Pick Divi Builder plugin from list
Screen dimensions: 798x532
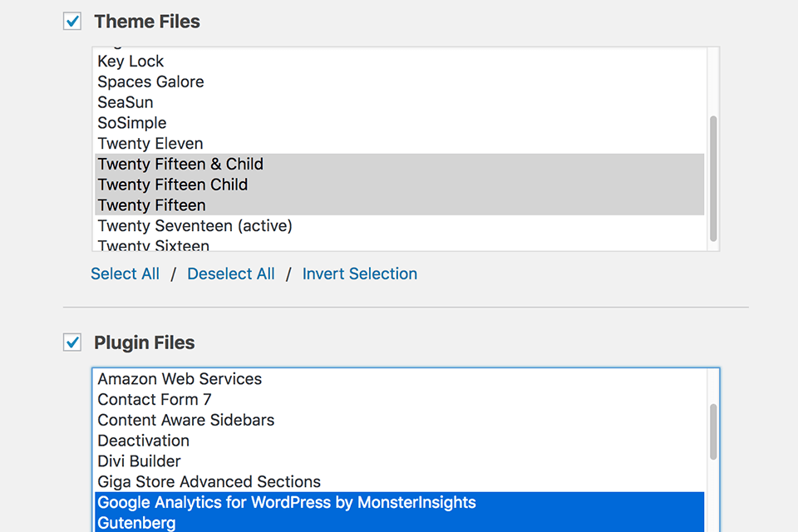point(139,461)
